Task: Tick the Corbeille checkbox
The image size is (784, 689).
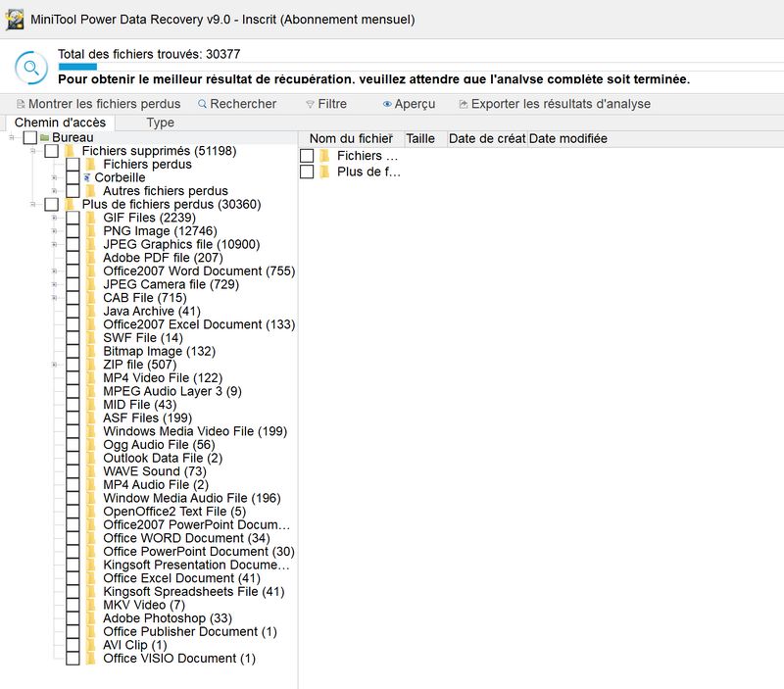Action: click(73, 177)
